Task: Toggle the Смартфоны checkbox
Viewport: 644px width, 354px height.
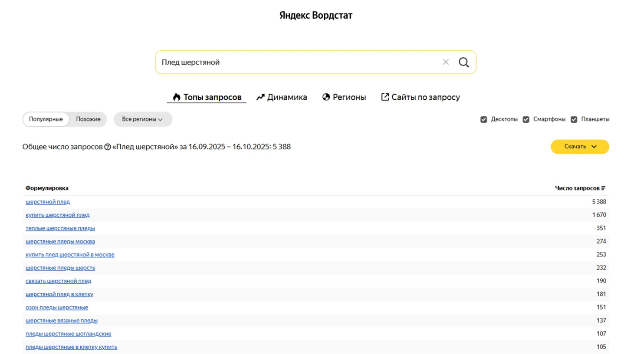Action: tap(526, 119)
